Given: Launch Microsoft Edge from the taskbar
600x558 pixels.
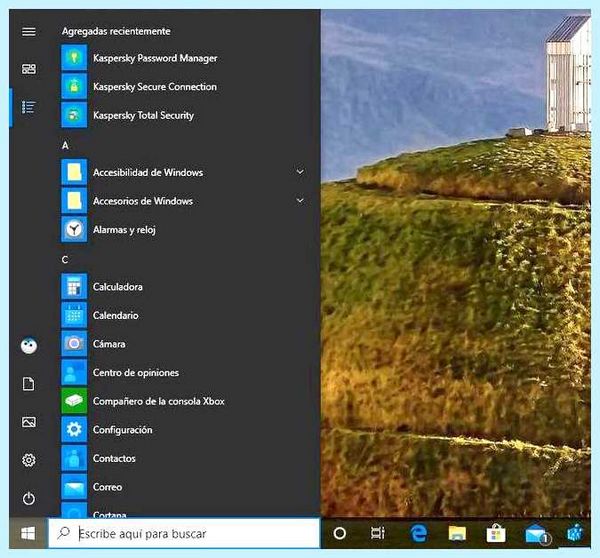Looking at the screenshot, I should [418, 533].
